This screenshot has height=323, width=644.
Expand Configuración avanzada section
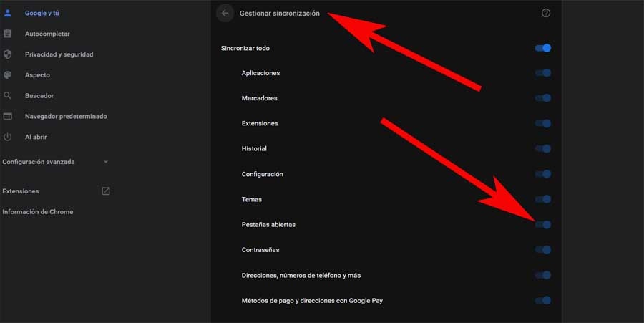[x=55, y=162]
